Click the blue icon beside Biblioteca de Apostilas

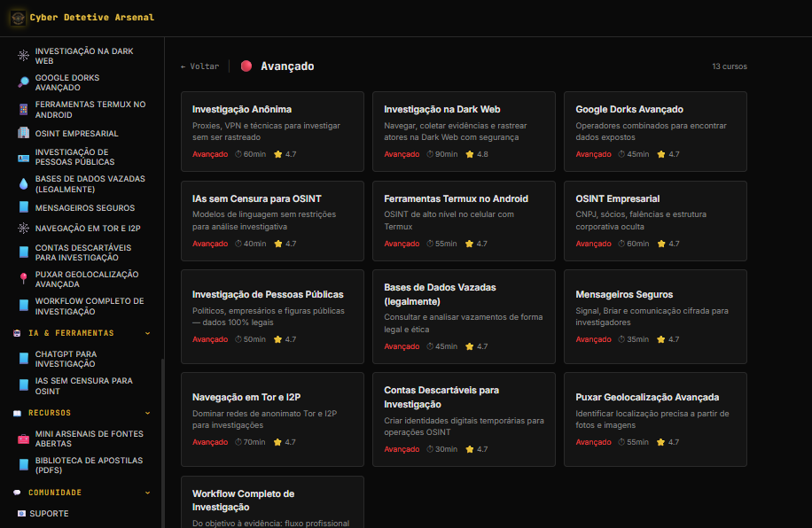(23, 465)
